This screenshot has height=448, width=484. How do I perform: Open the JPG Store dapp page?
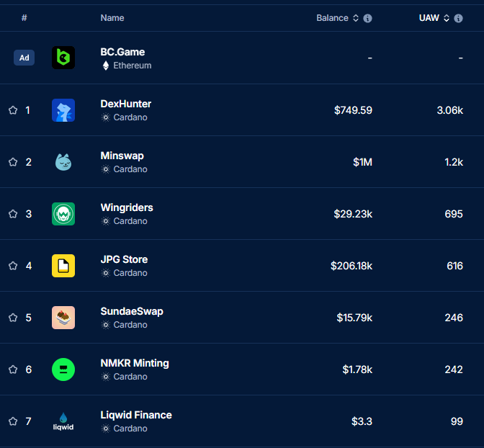point(124,259)
